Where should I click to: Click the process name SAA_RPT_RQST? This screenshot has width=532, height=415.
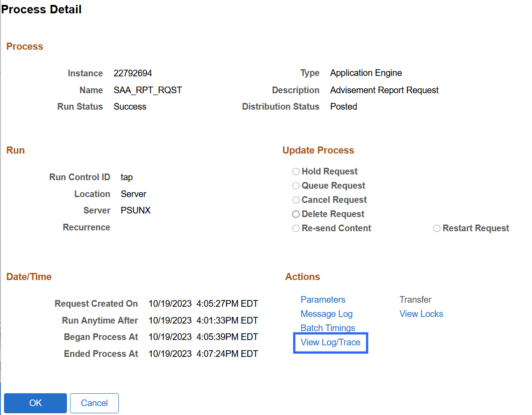[x=148, y=90]
